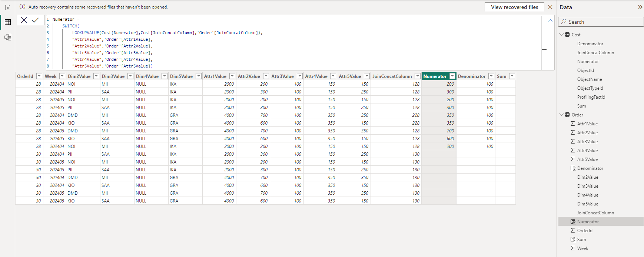Screen dimensions: 644x257
Task: Select OrderId field in Order table
Action: [x=585, y=231]
